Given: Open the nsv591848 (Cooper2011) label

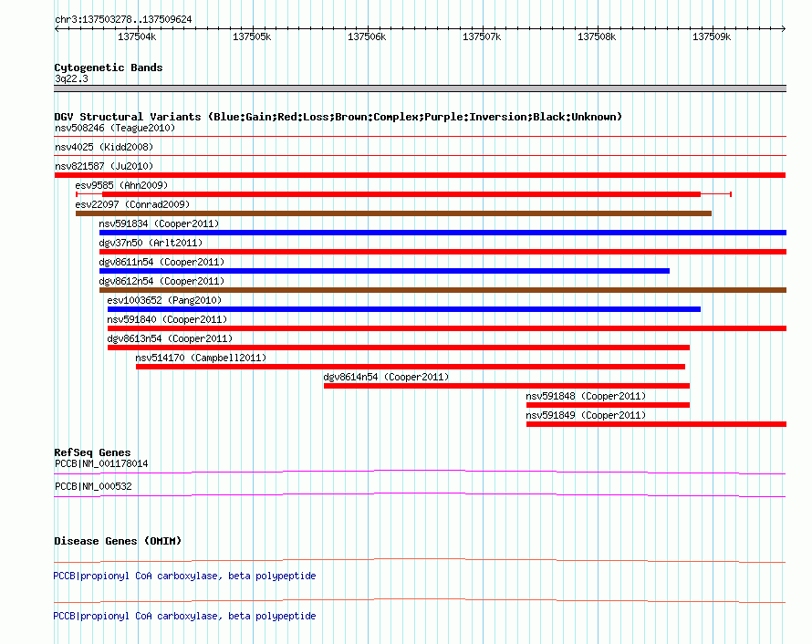Looking at the screenshot, I should click(x=586, y=396).
